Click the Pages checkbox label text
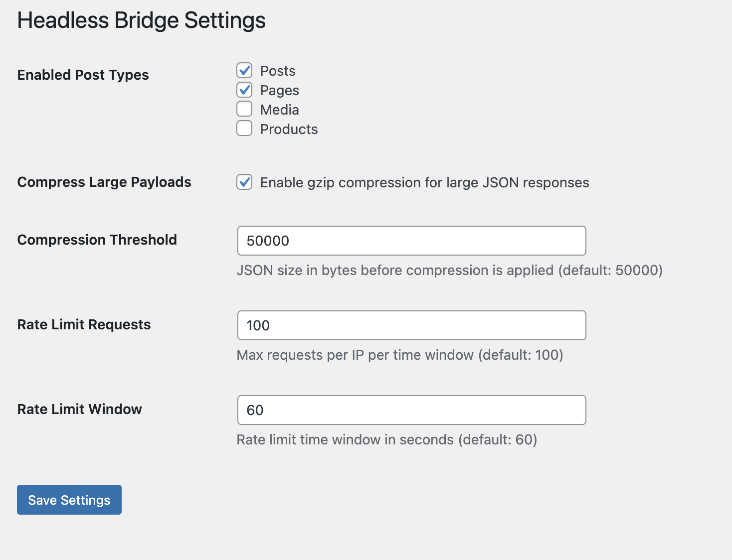The width and height of the screenshot is (732, 560). [x=279, y=90]
